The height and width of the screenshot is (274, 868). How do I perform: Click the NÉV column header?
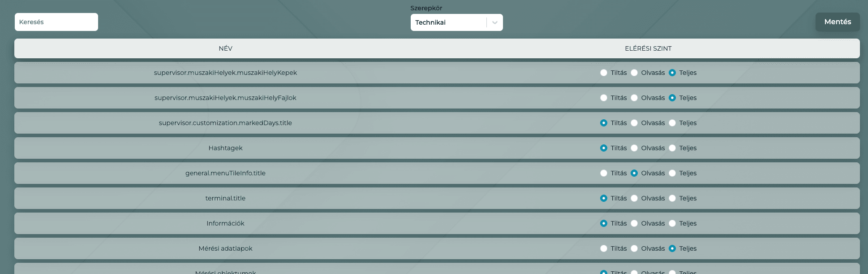click(225, 48)
